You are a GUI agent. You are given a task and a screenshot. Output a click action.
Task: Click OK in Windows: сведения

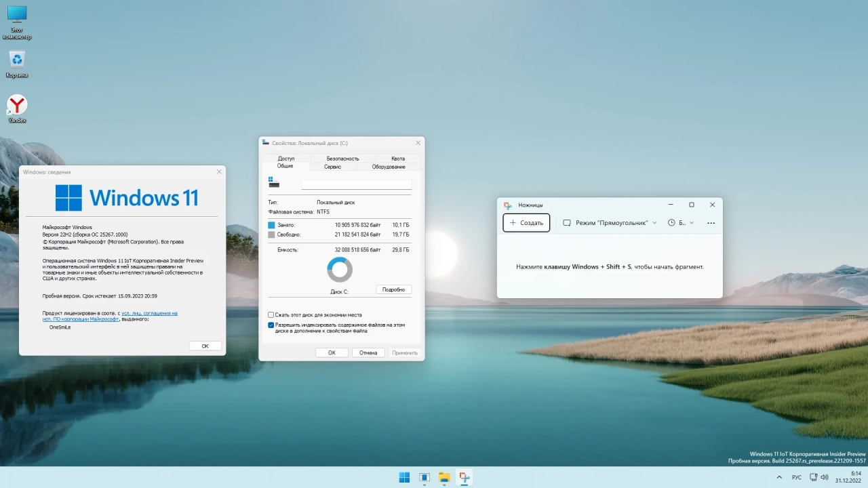point(205,346)
